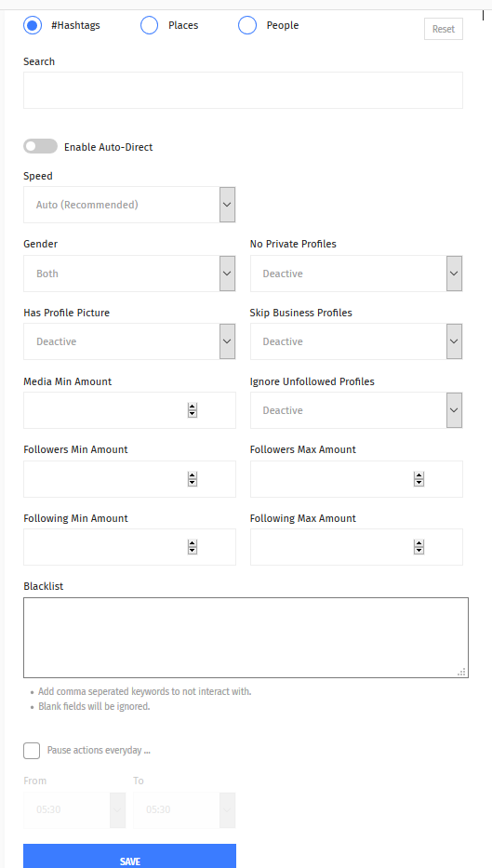This screenshot has width=492, height=868.
Task: Choose the Places radio option
Action: click(x=150, y=25)
